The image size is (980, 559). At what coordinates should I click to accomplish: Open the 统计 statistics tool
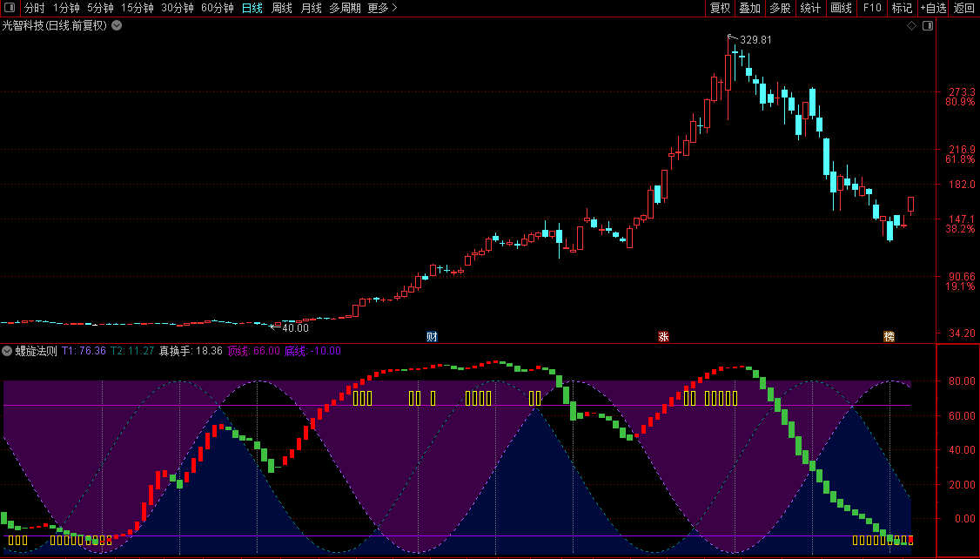pos(810,8)
